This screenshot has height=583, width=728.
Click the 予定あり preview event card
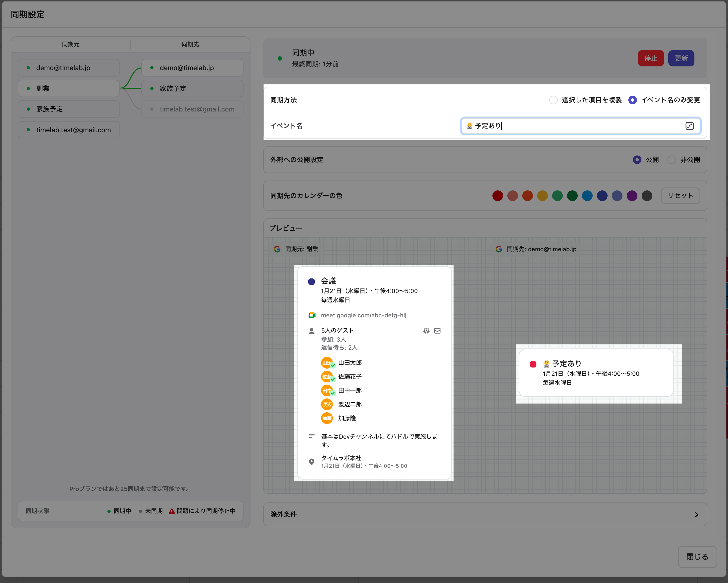tap(596, 373)
